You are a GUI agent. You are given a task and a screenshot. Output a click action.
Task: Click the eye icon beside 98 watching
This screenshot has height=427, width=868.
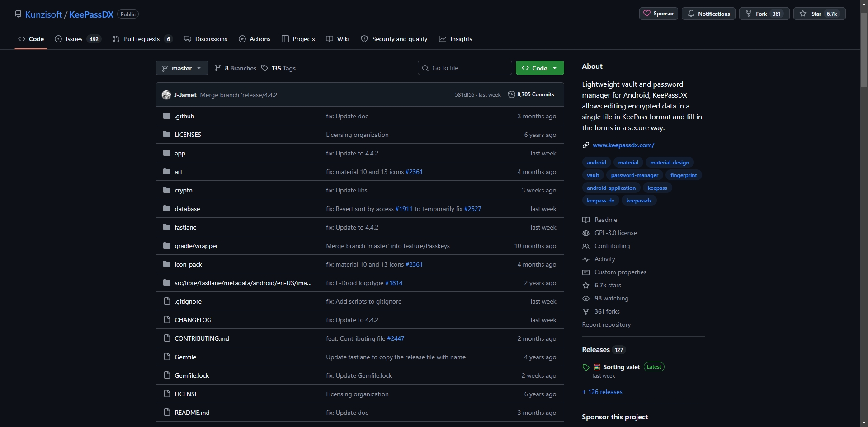(586, 298)
